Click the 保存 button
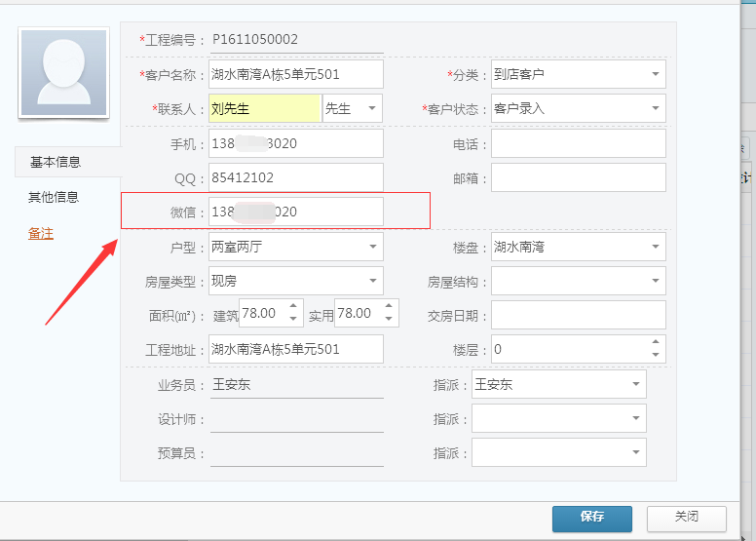 pos(591,518)
